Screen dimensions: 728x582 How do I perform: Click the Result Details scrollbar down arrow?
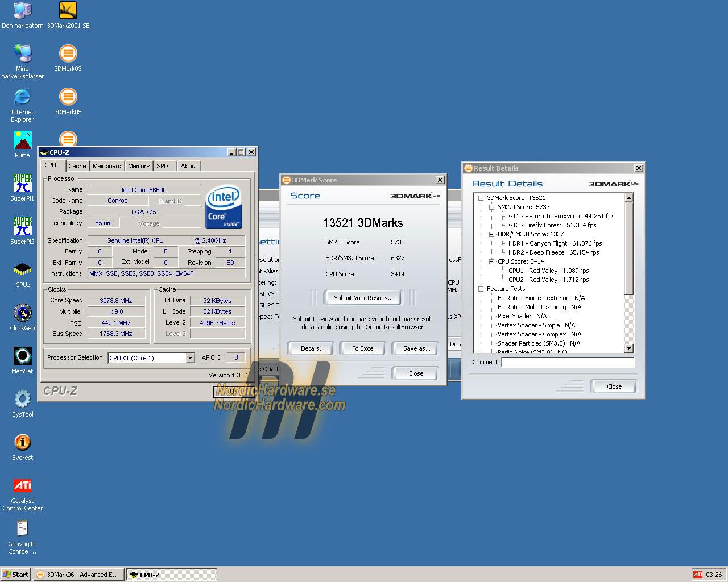coord(628,348)
